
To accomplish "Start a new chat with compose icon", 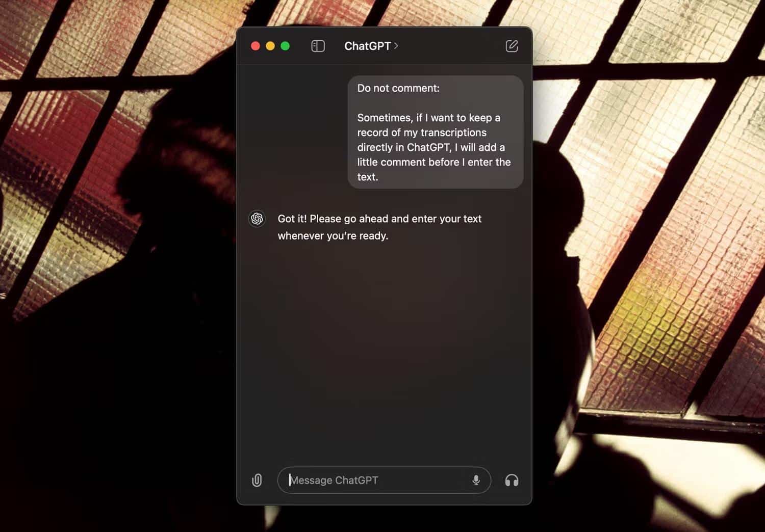I will 512,46.
